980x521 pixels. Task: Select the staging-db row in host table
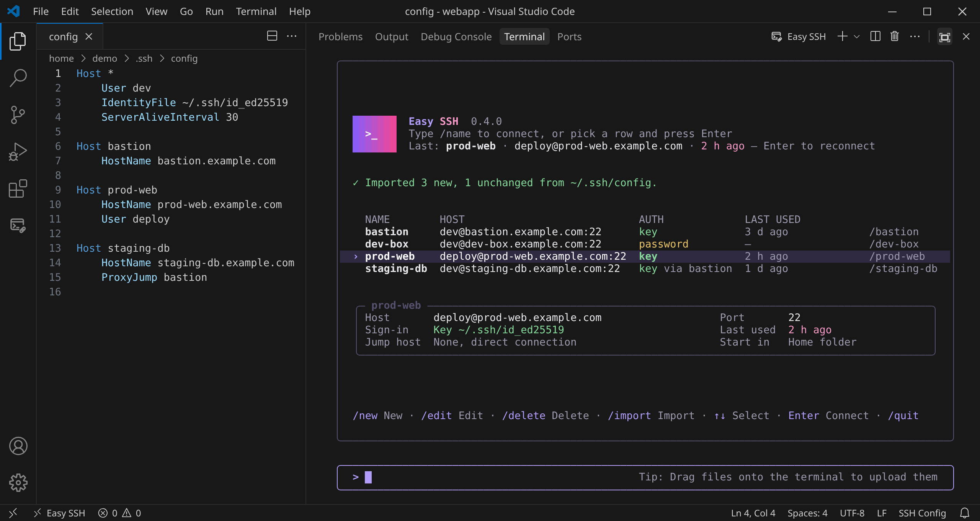pos(645,269)
